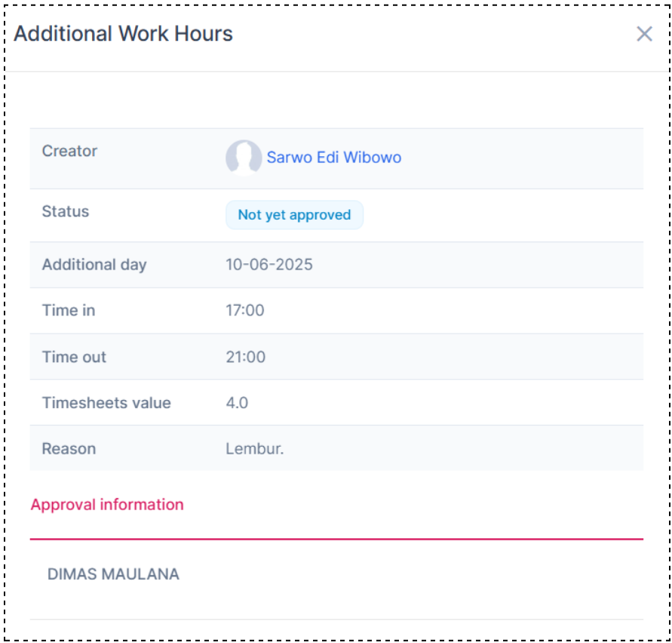Click the additional day value 10-06-2025
This screenshot has height=643, width=672.
(269, 265)
